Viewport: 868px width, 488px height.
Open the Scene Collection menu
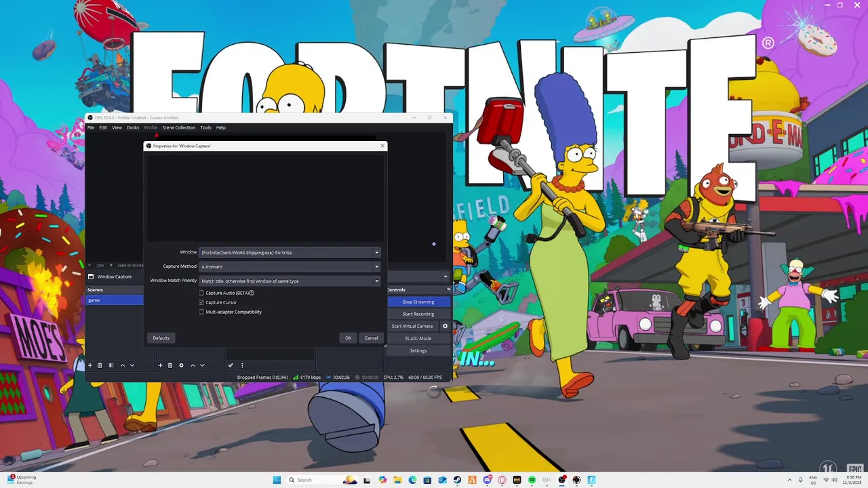[x=178, y=127]
